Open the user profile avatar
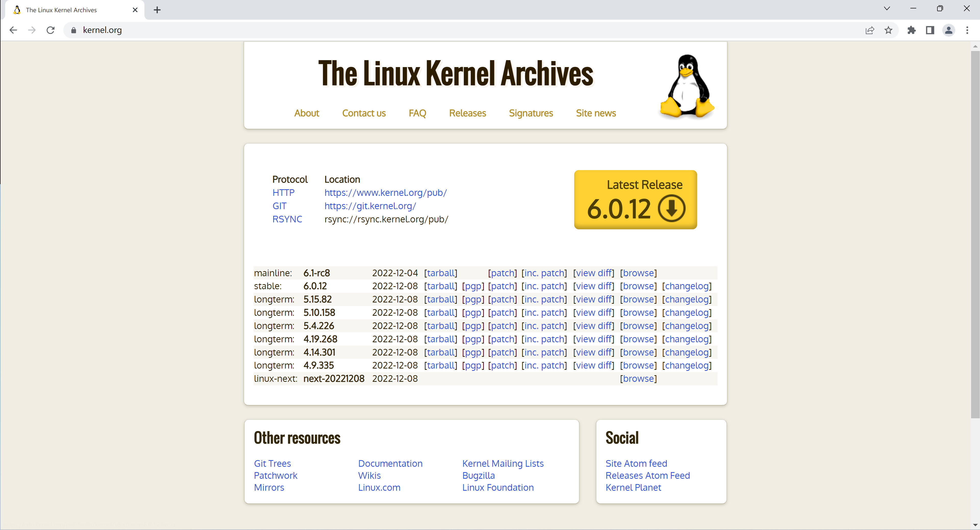Viewport: 980px width, 530px height. point(949,30)
